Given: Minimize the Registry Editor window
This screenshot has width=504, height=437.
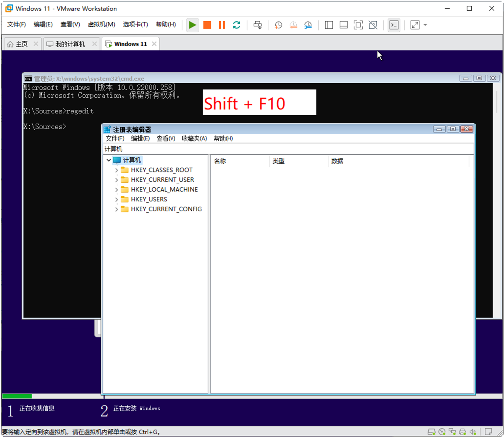Looking at the screenshot, I should pos(439,129).
